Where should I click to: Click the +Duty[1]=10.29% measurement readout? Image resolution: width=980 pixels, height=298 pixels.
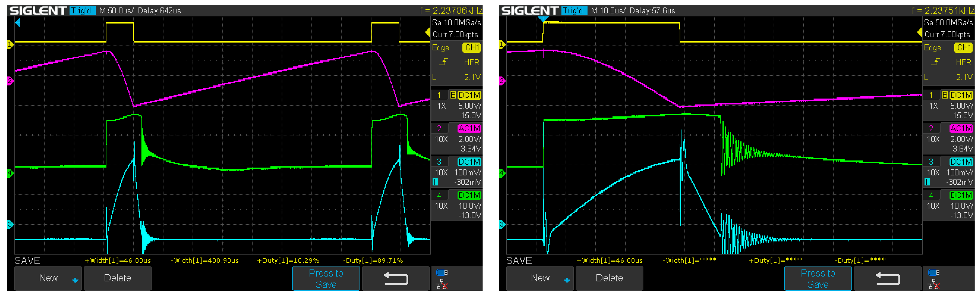(x=288, y=261)
